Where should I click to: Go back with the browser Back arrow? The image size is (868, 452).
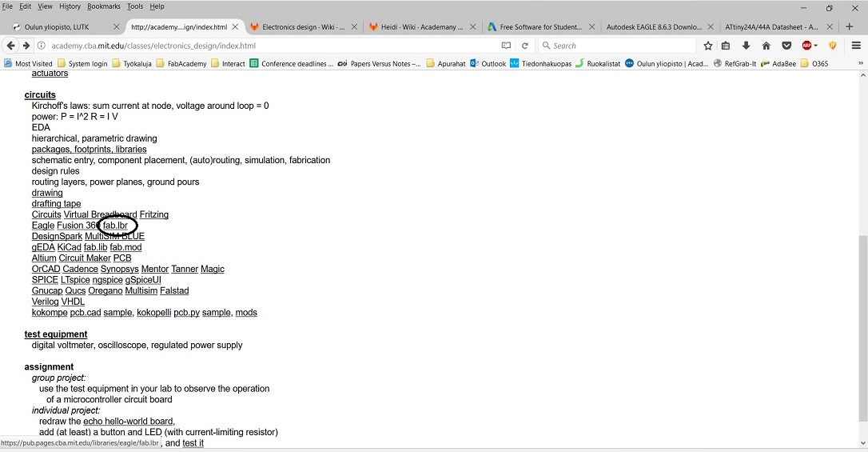point(10,46)
